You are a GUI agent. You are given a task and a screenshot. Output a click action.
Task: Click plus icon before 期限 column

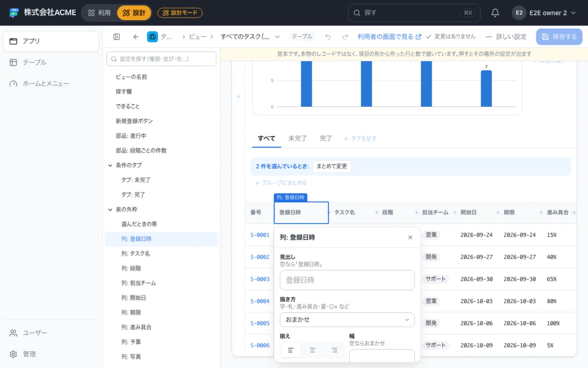coord(498,213)
